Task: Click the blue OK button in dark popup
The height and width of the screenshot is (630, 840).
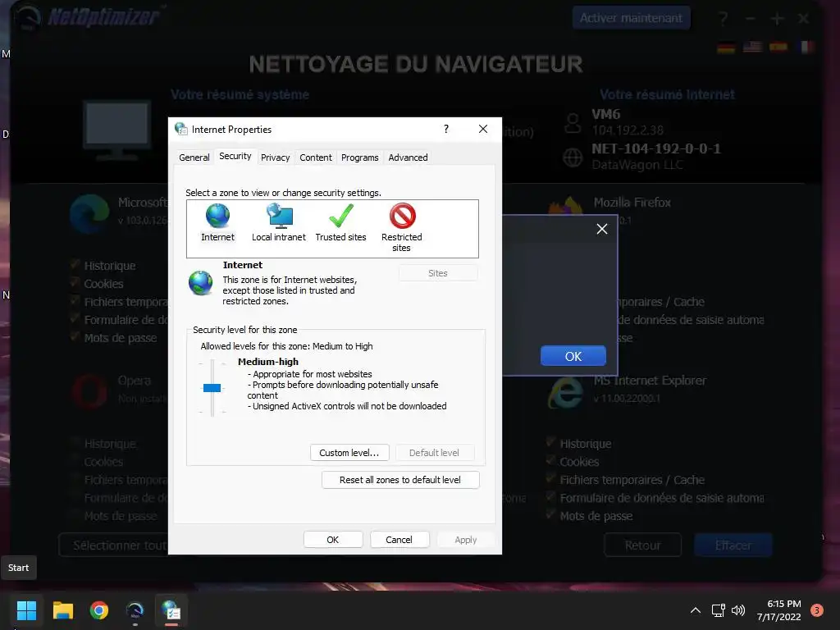Action: click(573, 356)
